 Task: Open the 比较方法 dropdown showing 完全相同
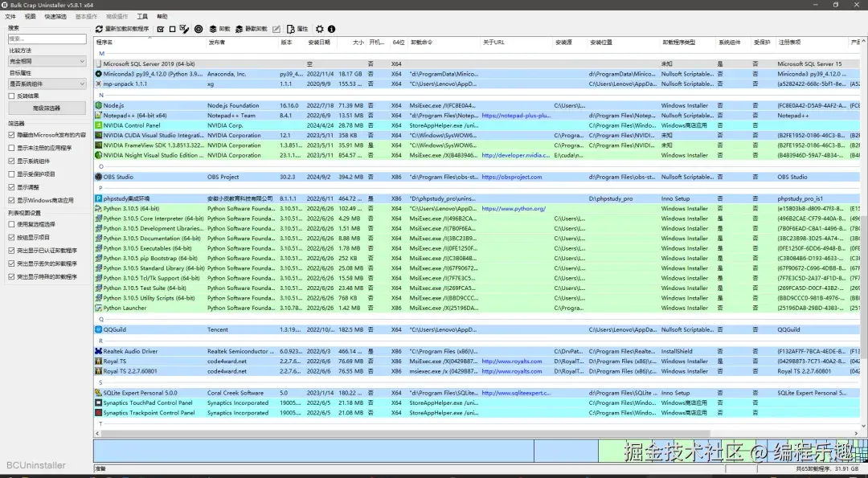(x=47, y=61)
